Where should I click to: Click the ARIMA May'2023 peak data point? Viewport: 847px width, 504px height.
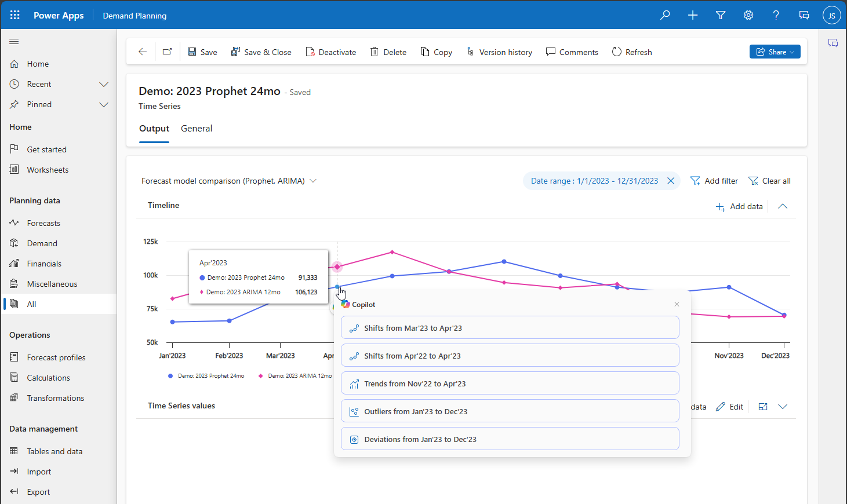coord(392,252)
